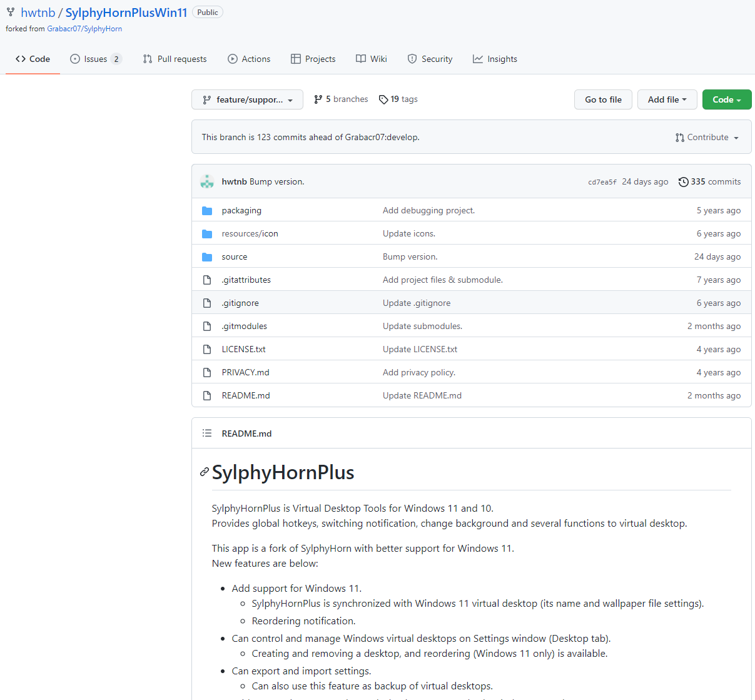The image size is (755, 700).
Task: Click the file icon next to PRIVACY.md
Action: [x=207, y=372]
